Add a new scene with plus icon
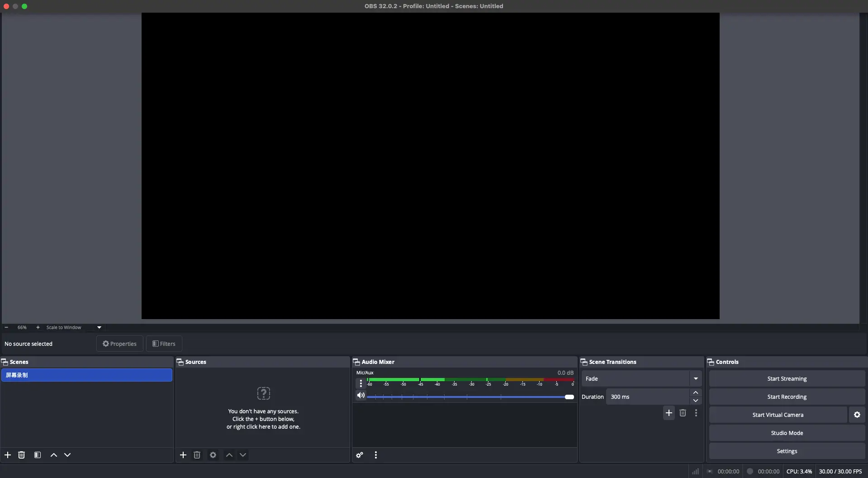 click(8, 455)
